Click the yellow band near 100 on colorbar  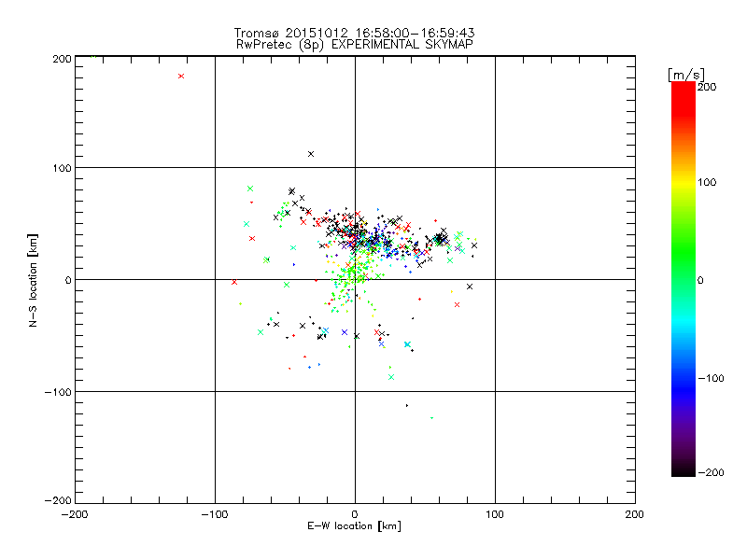tap(684, 182)
